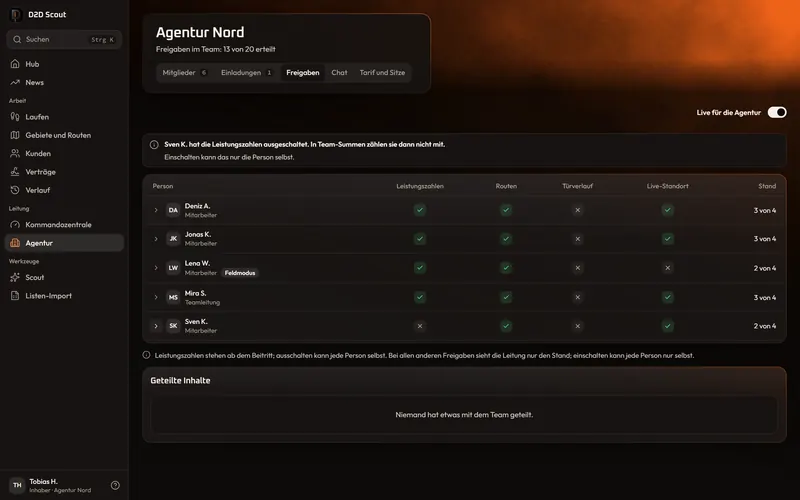
Task: Expand the Jonas K. row
Action: tap(156, 239)
